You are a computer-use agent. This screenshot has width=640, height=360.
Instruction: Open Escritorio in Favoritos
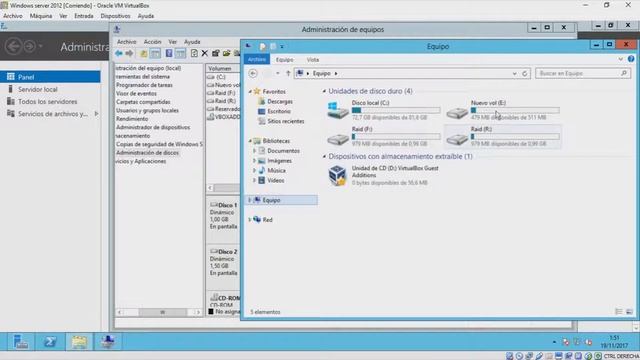pyautogui.click(x=279, y=111)
